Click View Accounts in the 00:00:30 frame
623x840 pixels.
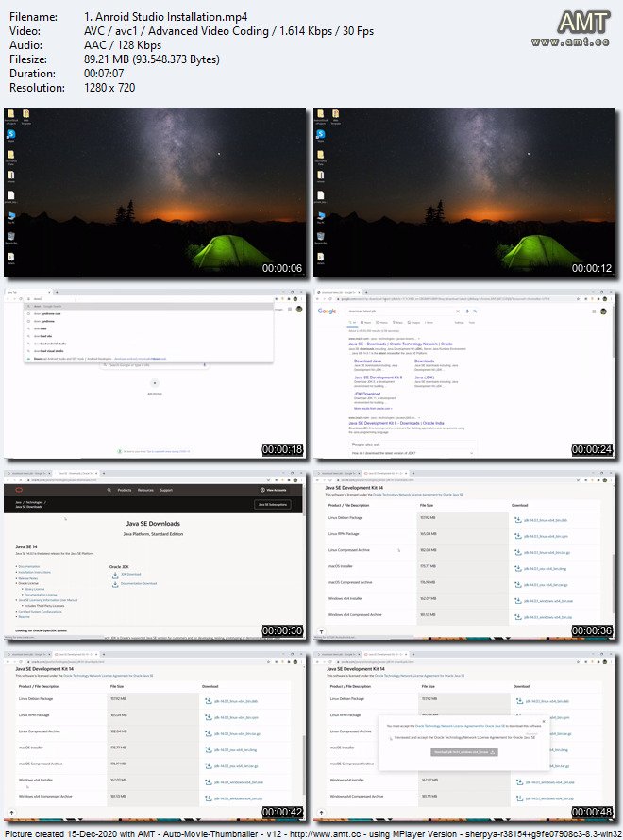point(273,490)
